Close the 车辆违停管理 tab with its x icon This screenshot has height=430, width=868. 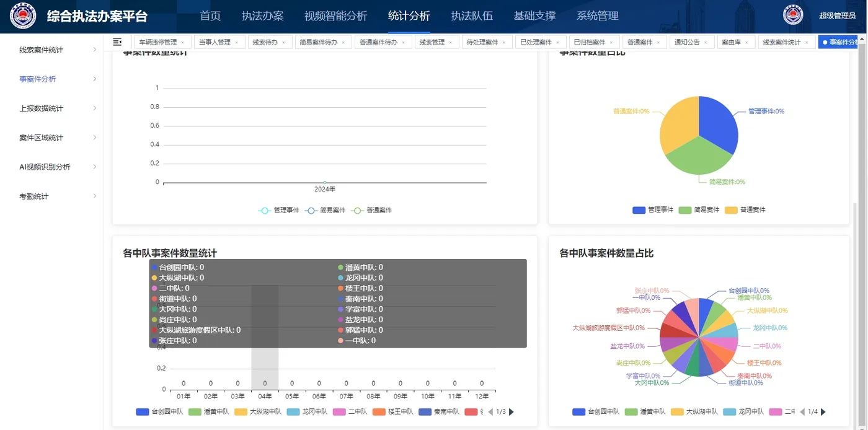[182, 42]
